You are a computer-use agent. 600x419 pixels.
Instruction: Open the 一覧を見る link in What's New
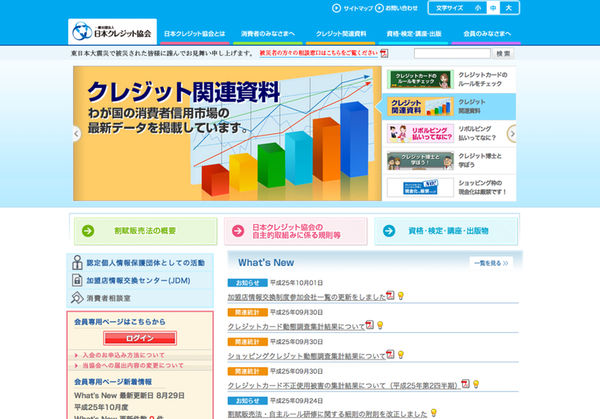tap(491, 263)
